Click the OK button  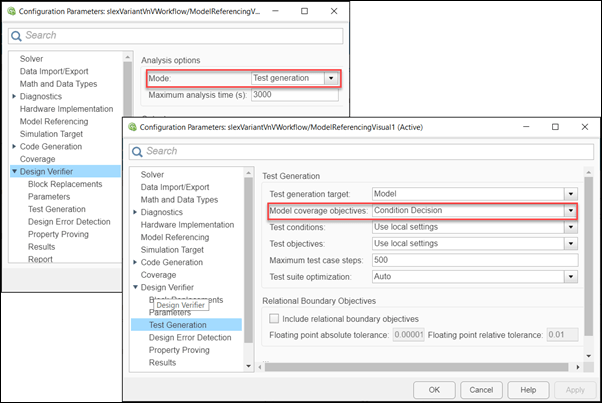(434, 390)
